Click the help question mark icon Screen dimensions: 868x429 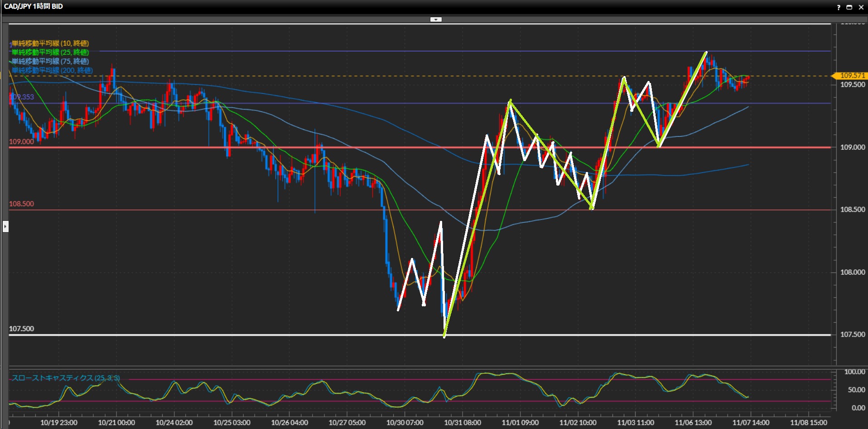(839, 7)
